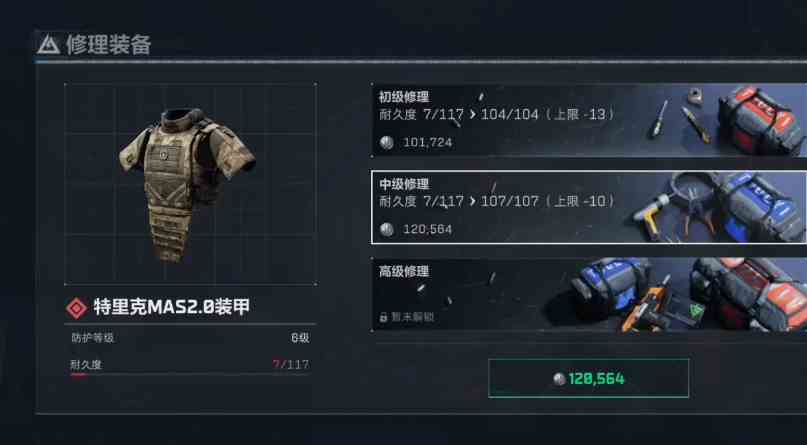This screenshot has height=445, width=807.
Task: Click the 防护等级 6级 row
Action: pos(190,338)
